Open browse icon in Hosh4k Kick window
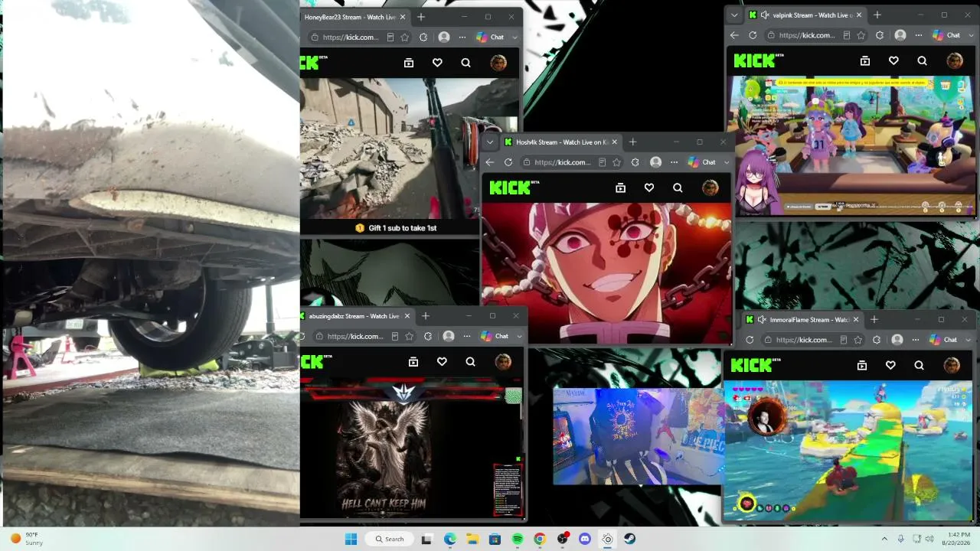 [x=621, y=187]
